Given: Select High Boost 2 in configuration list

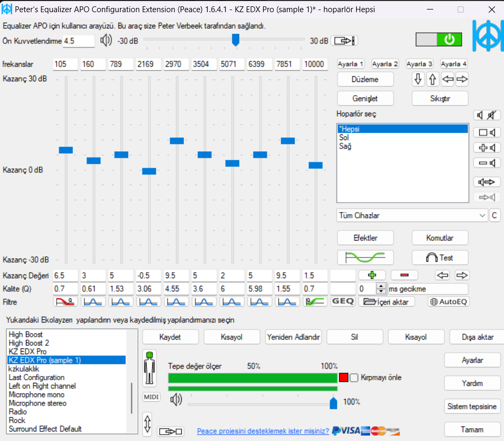Looking at the screenshot, I should (x=67, y=343).
